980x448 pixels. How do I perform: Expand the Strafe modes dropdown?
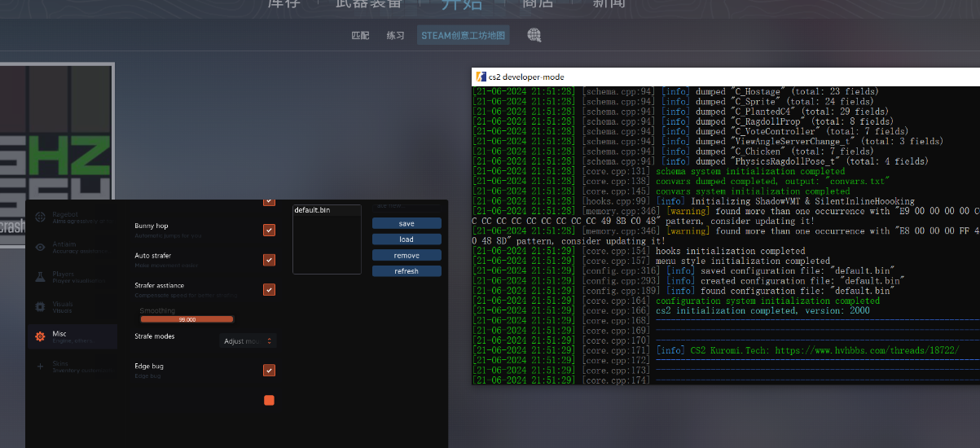248,341
